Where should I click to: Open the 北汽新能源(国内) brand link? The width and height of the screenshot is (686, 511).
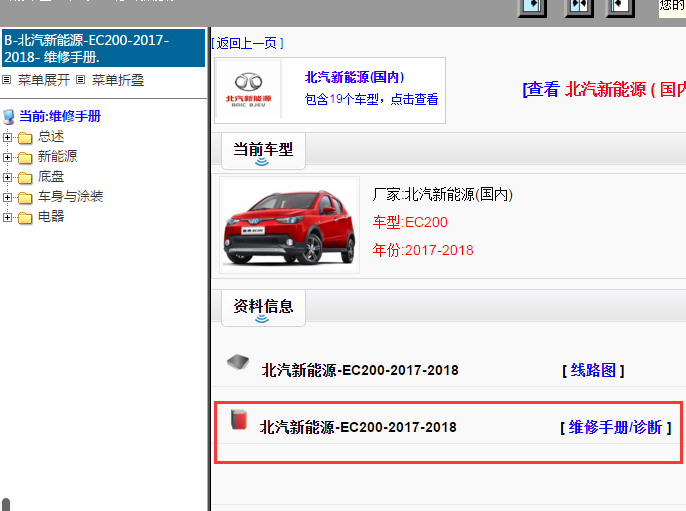point(354,77)
